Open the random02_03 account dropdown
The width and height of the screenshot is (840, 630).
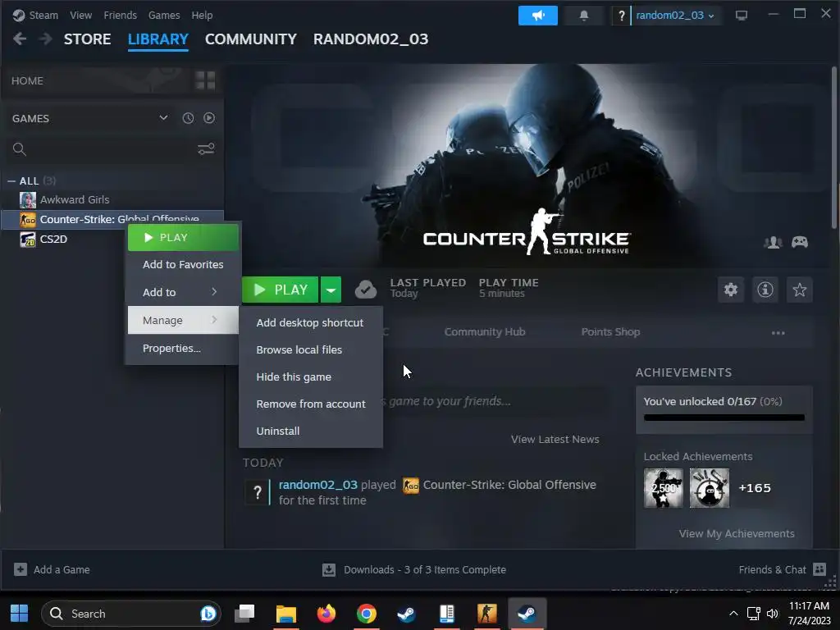coord(675,16)
